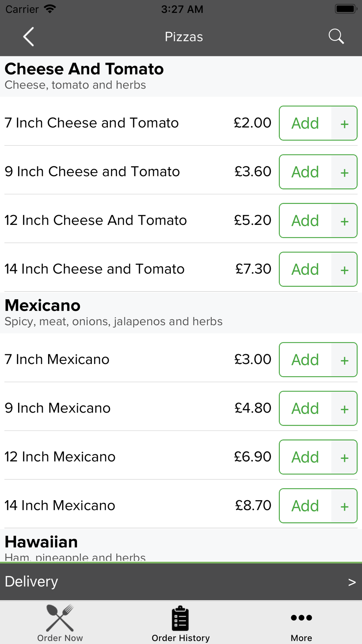
Task: Add 12 Inch Mexicano to order
Action: click(x=305, y=457)
